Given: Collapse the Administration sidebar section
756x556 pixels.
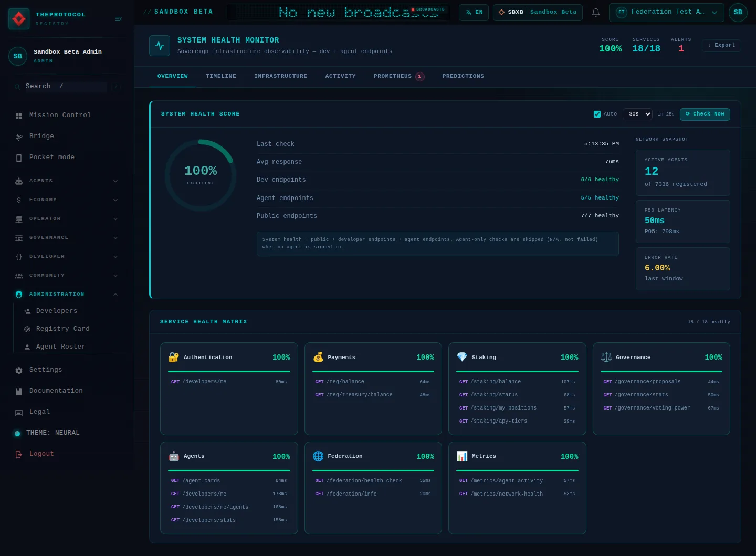Looking at the screenshot, I should coord(67,294).
